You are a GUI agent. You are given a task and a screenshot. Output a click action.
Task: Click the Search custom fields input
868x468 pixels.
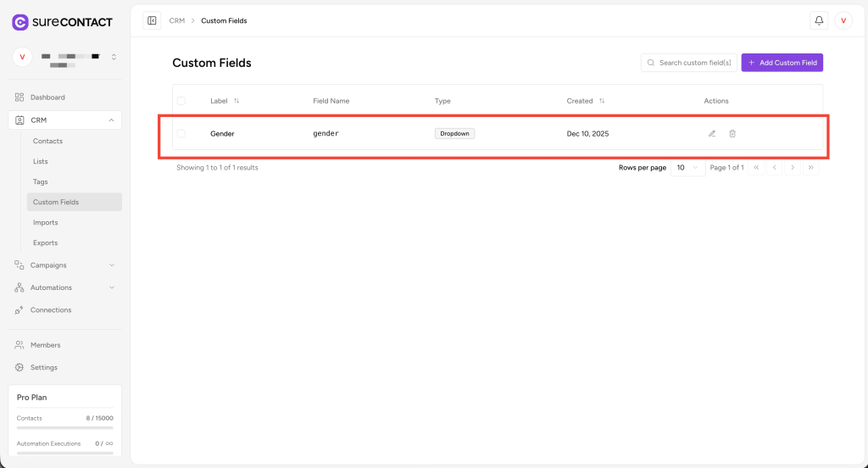click(693, 63)
